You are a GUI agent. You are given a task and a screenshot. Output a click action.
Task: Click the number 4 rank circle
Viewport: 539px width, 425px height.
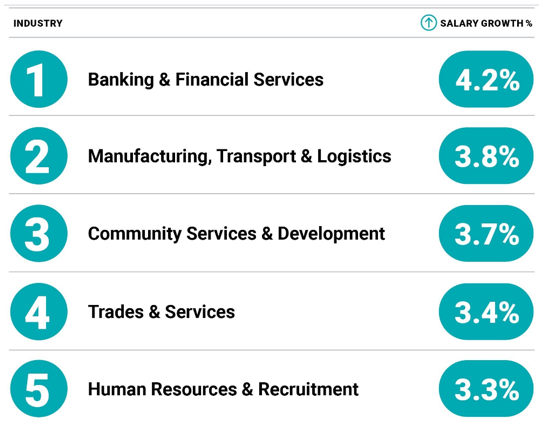(x=39, y=312)
